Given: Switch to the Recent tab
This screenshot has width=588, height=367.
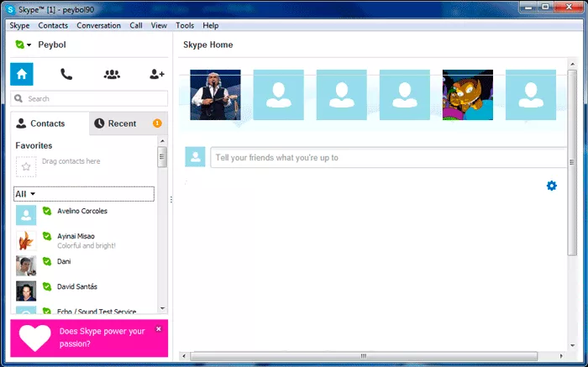Looking at the screenshot, I should click(x=129, y=123).
